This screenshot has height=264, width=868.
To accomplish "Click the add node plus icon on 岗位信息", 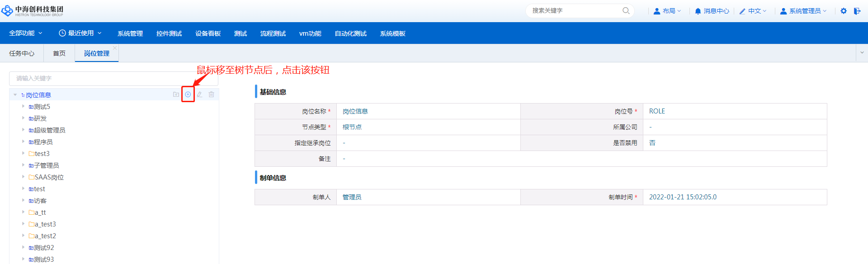I will click(188, 94).
